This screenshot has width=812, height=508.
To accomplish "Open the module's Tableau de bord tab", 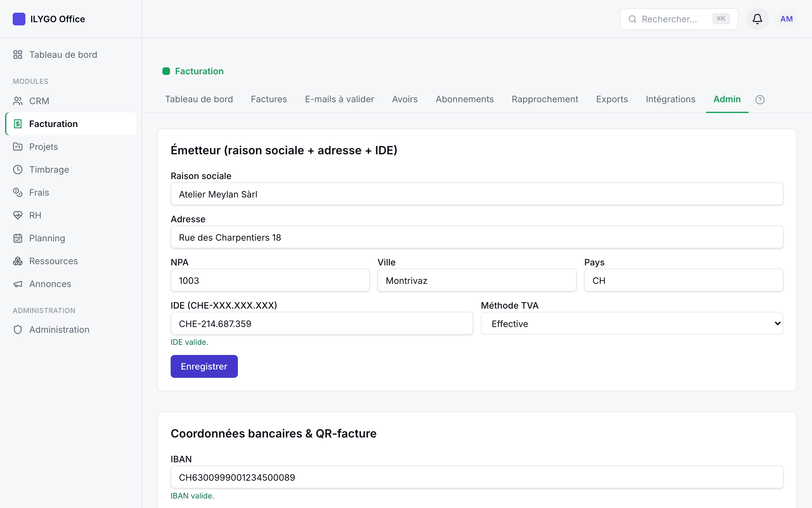I will click(x=199, y=99).
